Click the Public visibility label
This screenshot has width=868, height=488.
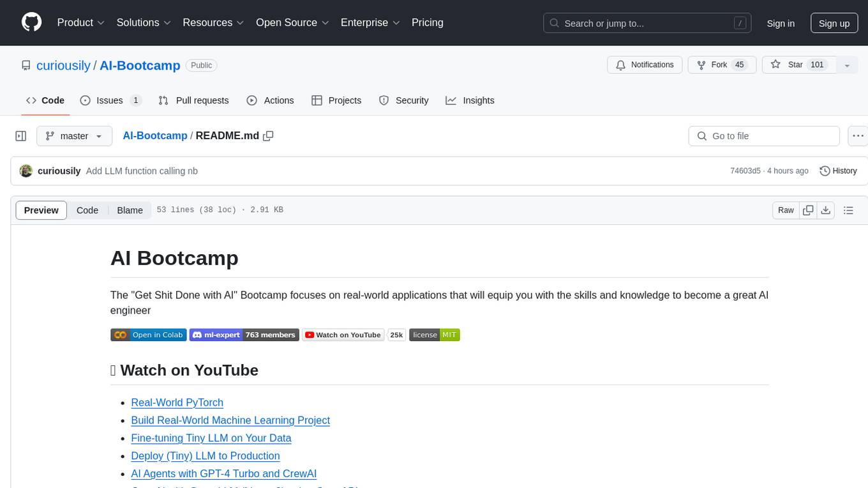point(202,65)
